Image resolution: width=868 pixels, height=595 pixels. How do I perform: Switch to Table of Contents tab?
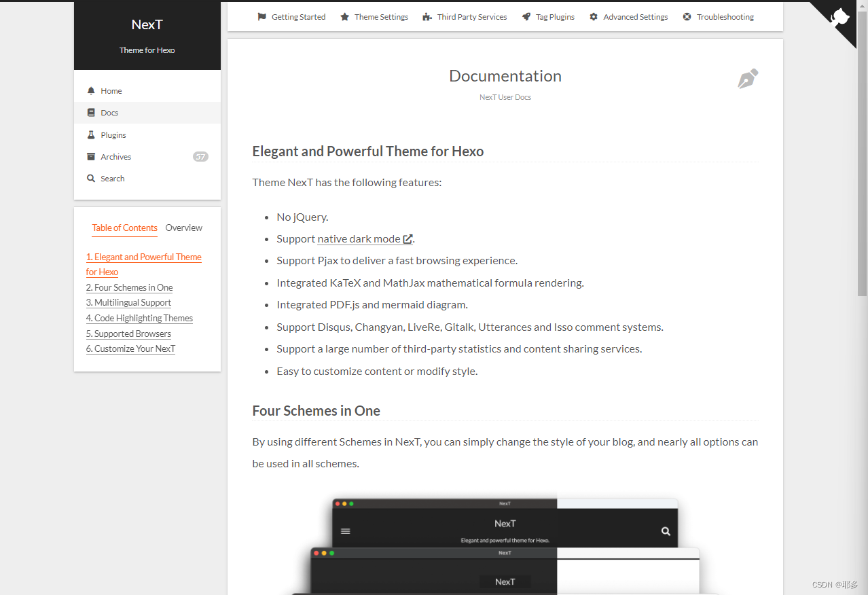125,228
